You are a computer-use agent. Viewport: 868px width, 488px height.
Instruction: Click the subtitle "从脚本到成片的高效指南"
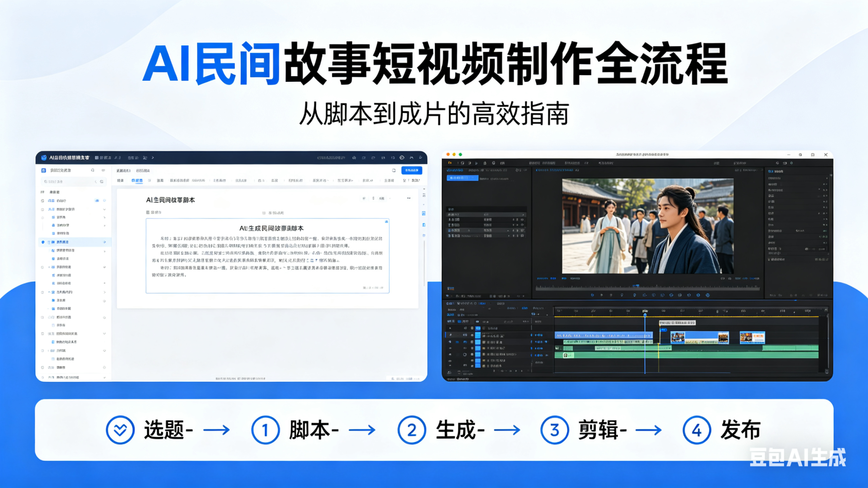(434, 114)
